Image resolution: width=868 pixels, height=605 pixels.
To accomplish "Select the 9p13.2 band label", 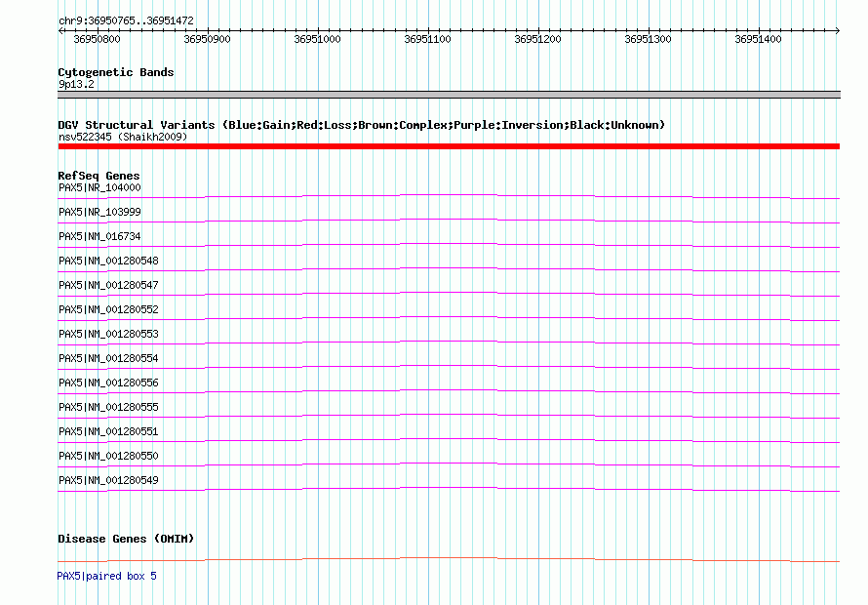I will 76,84.
